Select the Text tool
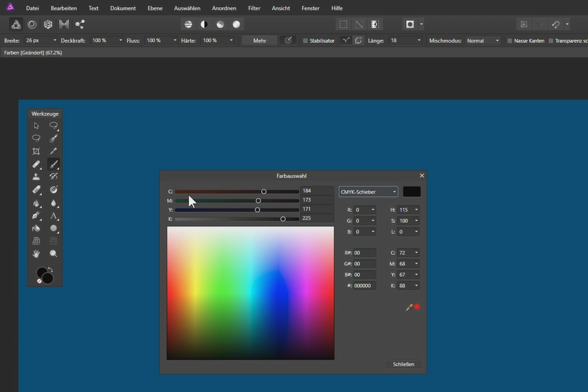 point(54,216)
